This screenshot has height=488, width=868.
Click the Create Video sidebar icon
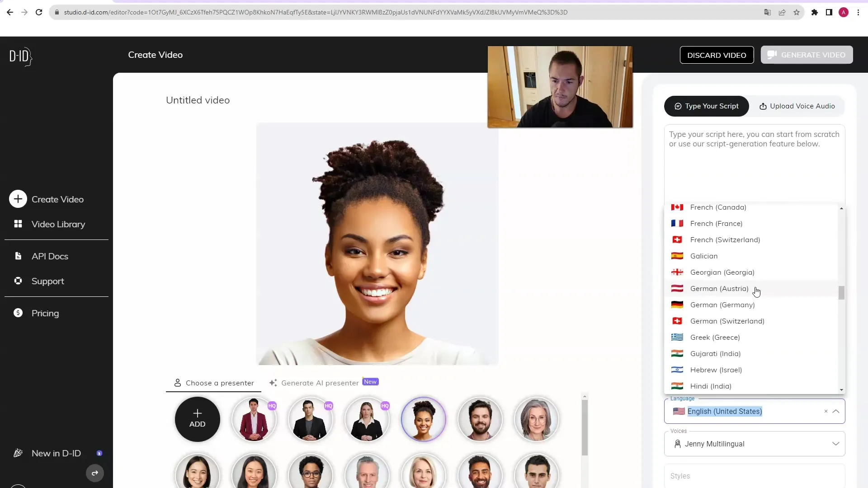17,200
